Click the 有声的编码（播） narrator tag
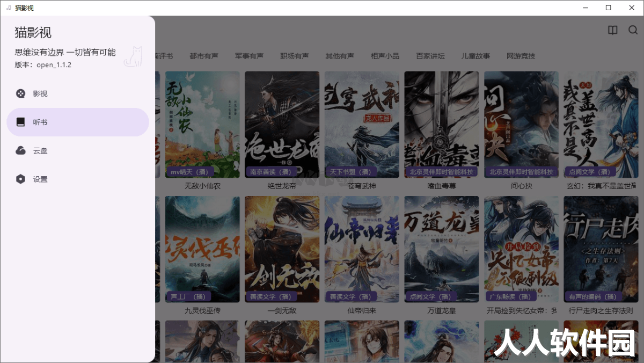Viewport: 644px width, 363px height. tap(593, 296)
